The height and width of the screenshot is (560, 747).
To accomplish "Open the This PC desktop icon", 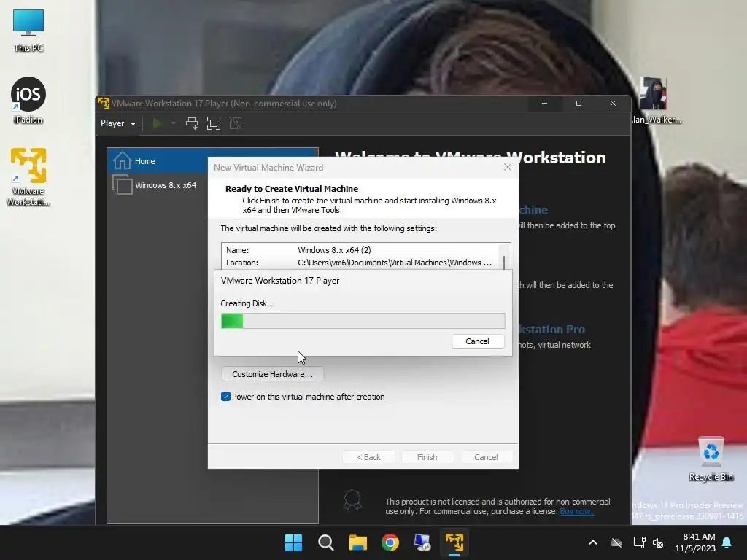I will 28,30.
